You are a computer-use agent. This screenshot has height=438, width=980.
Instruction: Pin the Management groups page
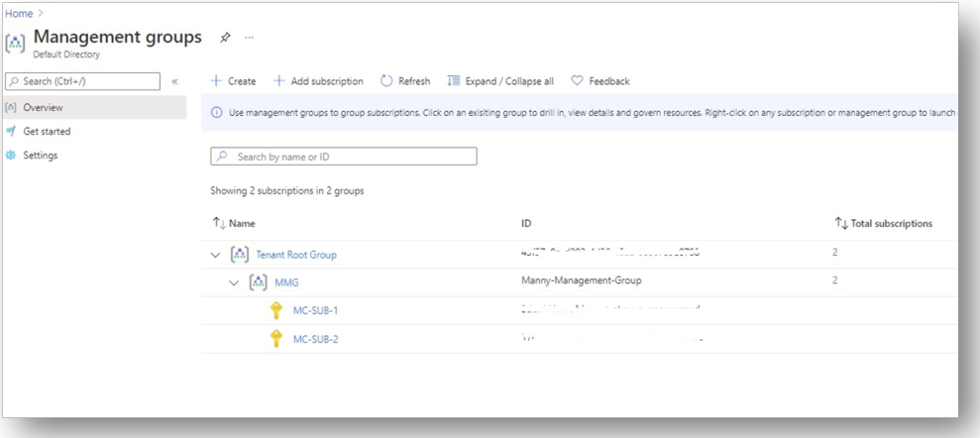tap(225, 38)
